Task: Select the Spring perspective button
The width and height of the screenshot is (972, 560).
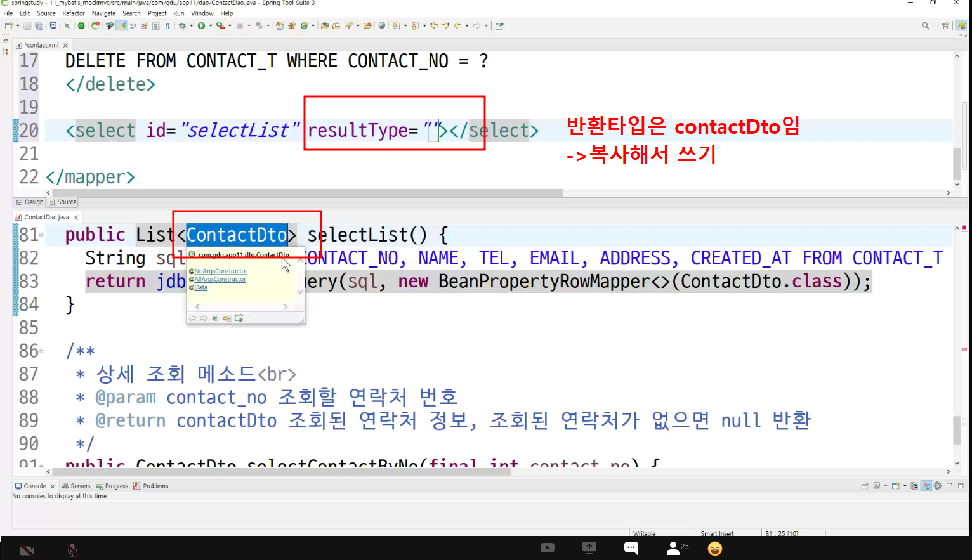Action: click(961, 26)
